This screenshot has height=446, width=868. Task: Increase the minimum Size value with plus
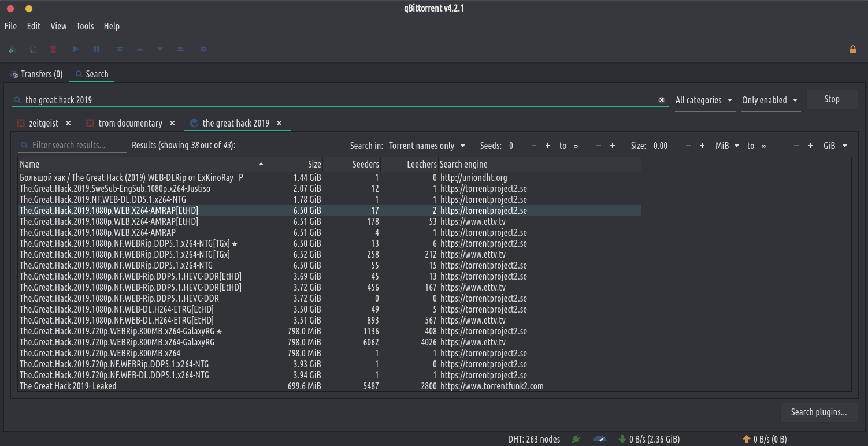click(702, 146)
